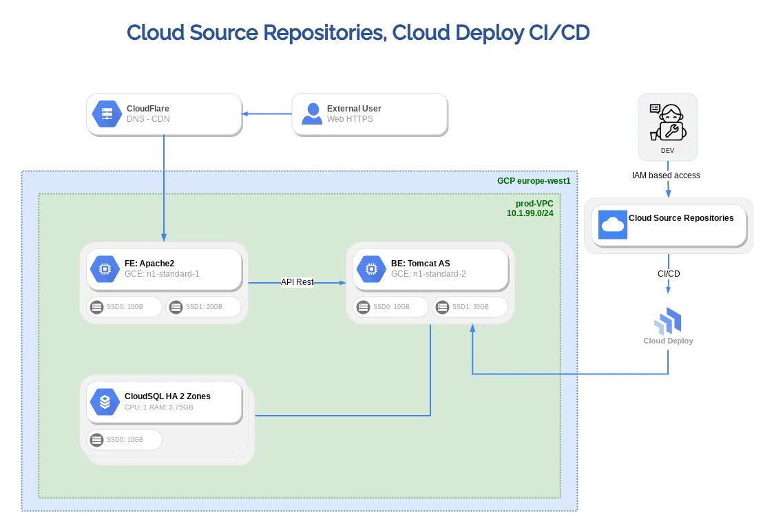This screenshot has height=532, width=774.
Task: Click the FE: Apache2 node title
Action: 149,264
